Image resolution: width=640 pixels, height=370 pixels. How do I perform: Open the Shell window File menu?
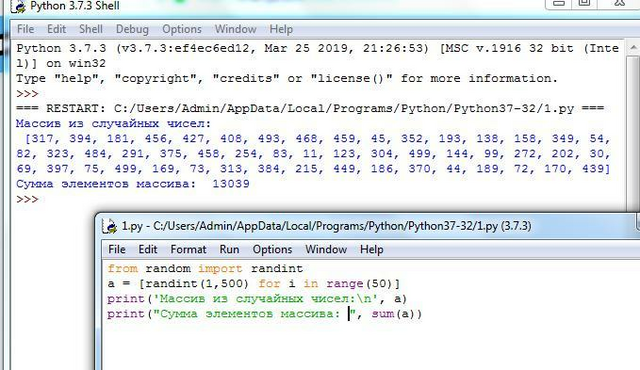point(25,29)
